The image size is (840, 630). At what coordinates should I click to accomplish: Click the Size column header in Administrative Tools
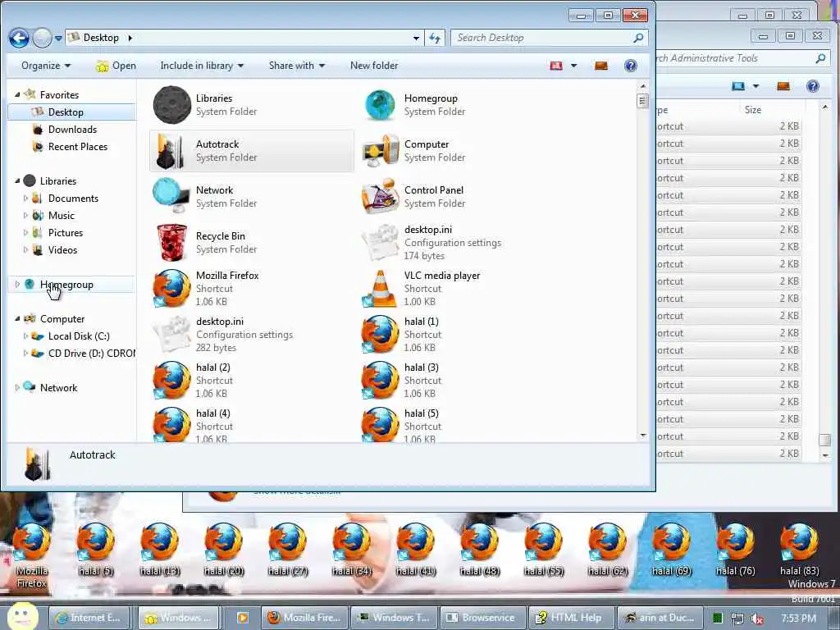point(752,110)
